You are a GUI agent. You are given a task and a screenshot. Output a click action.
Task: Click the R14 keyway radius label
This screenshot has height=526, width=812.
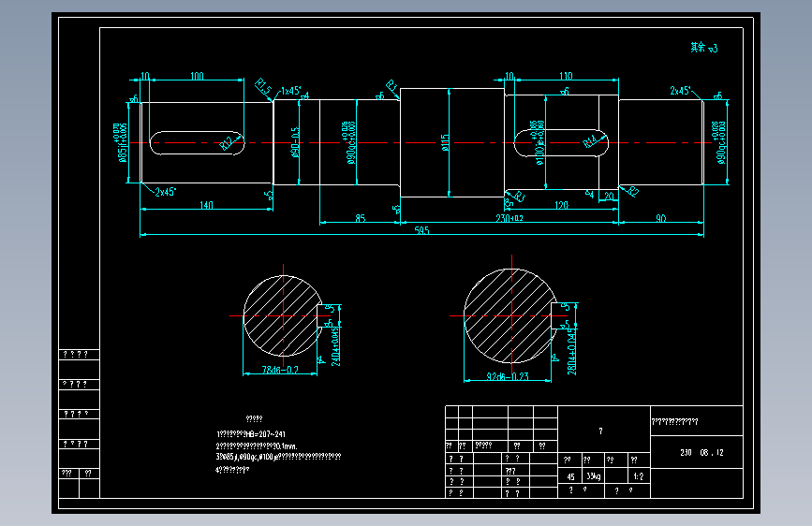click(x=590, y=140)
